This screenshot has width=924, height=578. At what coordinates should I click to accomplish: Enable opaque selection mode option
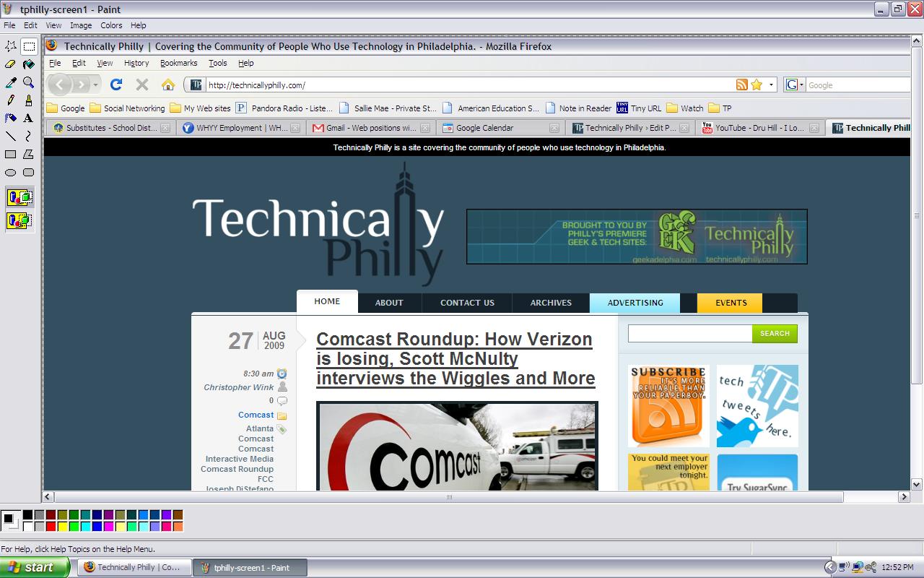pos(19,197)
